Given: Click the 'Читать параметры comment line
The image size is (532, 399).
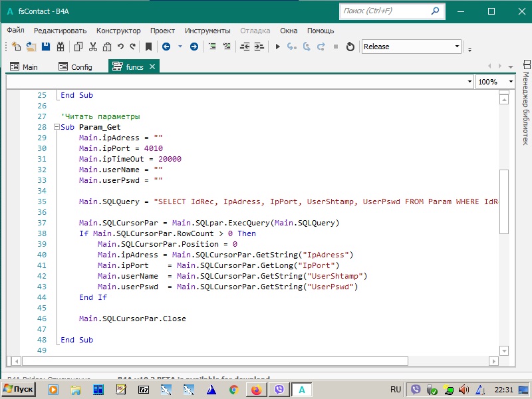Looking at the screenshot, I should tap(100, 116).
